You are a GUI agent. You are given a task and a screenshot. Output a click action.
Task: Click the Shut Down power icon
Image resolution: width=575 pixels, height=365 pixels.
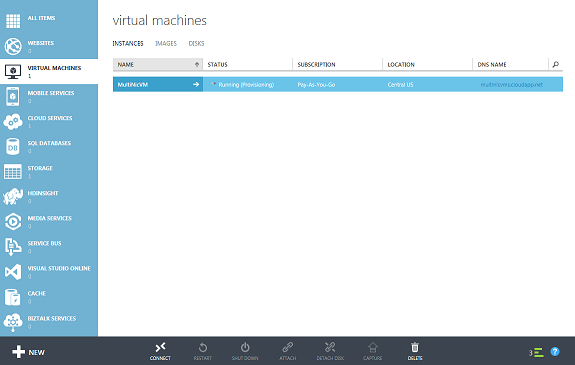245,347
